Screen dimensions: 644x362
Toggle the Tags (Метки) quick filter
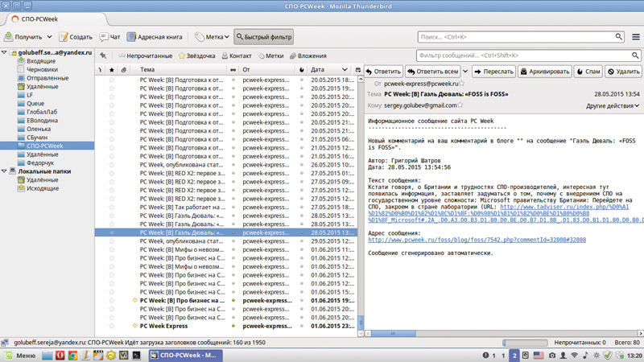[271, 56]
